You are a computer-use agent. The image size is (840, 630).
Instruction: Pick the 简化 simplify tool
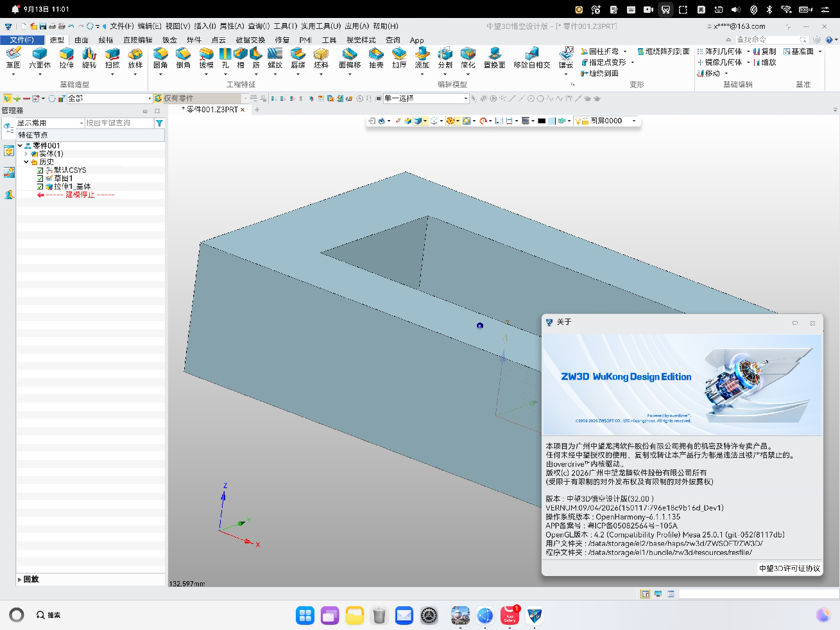(x=468, y=58)
